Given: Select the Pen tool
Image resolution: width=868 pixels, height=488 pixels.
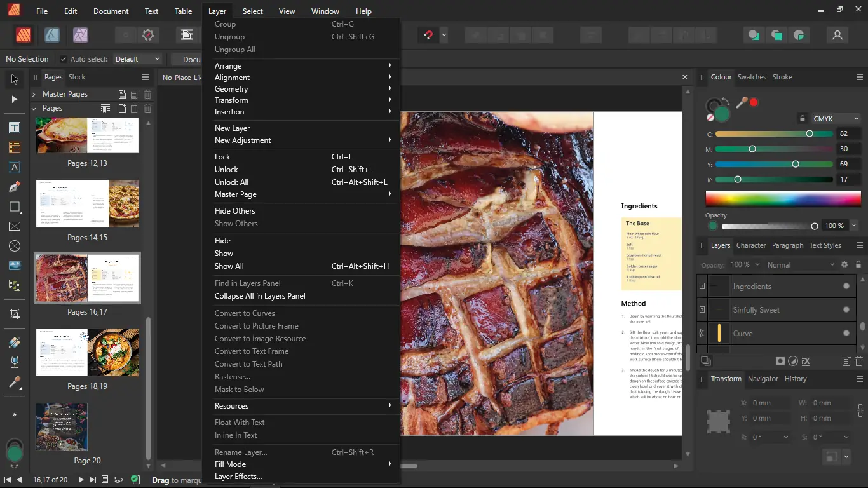Looking at the screenshot, I should [x=14, y=187].
